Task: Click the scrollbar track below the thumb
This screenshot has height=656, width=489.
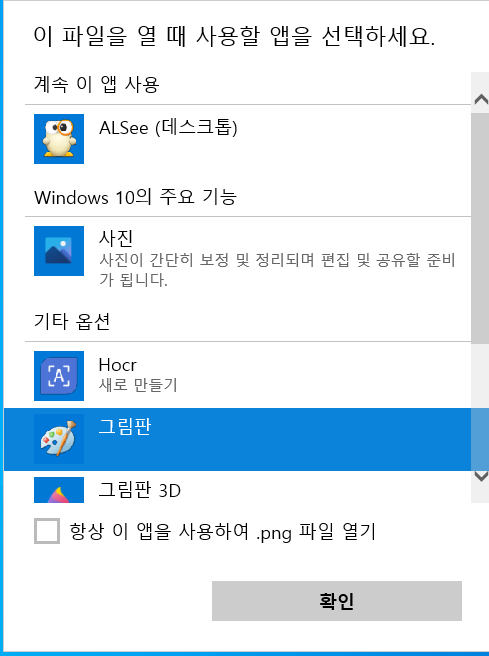Action: [x=480, y=404]
